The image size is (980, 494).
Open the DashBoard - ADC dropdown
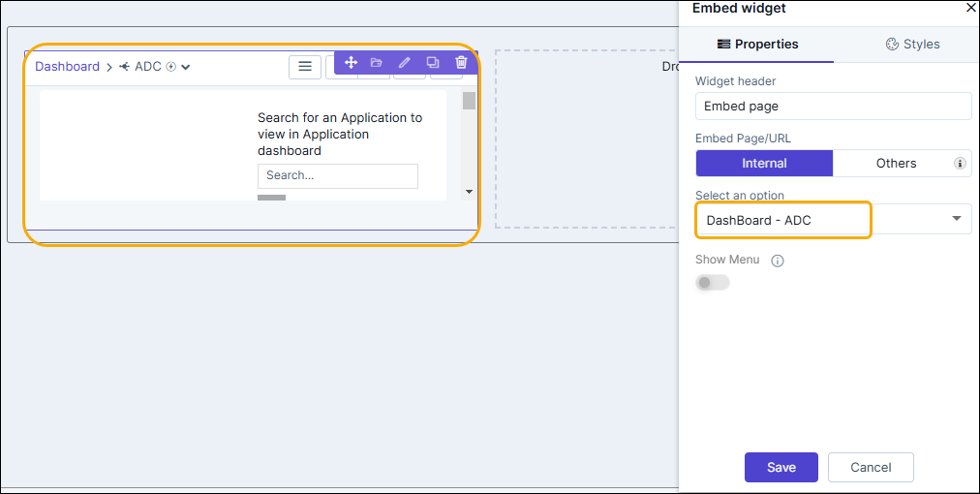tap(834, 219)
